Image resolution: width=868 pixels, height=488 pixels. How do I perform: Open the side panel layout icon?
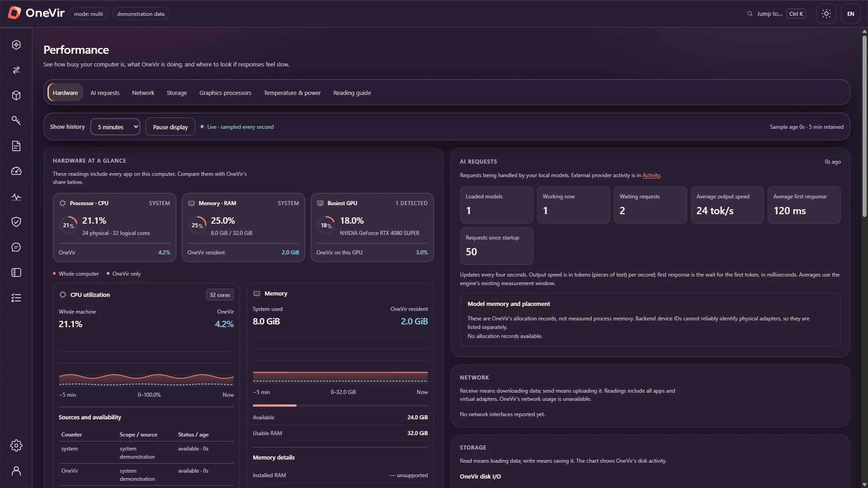[x=16, y=272]
